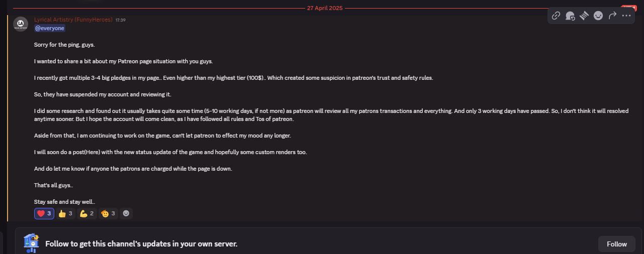Open the three-dot More options menu
Viewport: 644px width, 254px height.
pyautogui.click(x=626, y=16)
